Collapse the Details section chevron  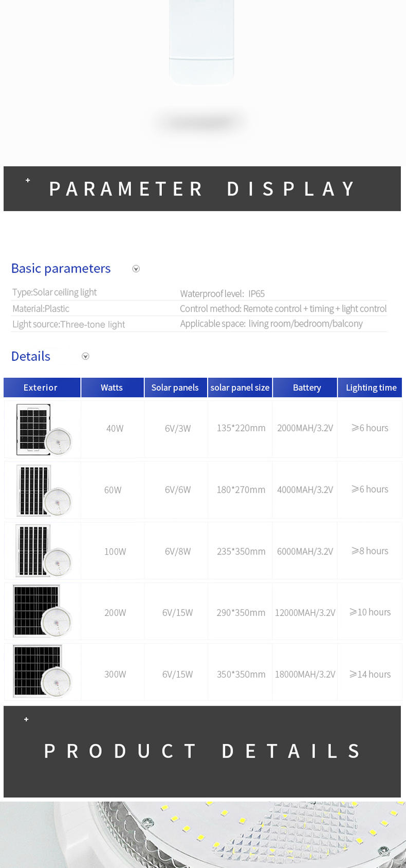click(86, 356)
